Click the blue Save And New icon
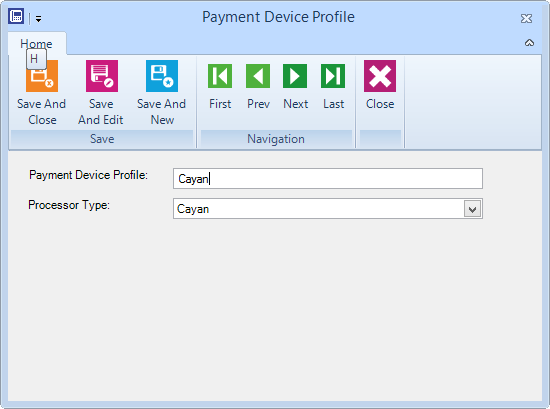Viewport: 550px width, 409px height. 162,76
